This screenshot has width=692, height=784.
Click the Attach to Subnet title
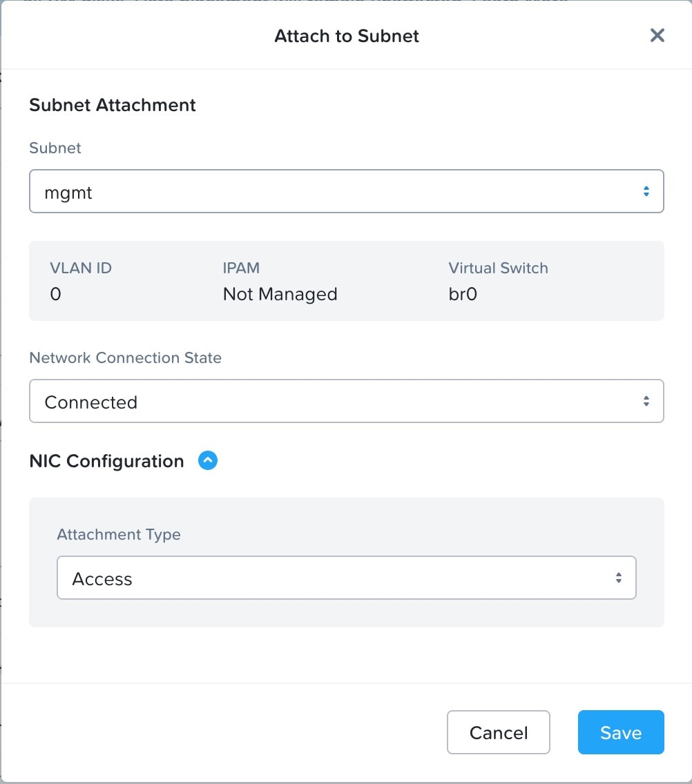tap(347, 36)
